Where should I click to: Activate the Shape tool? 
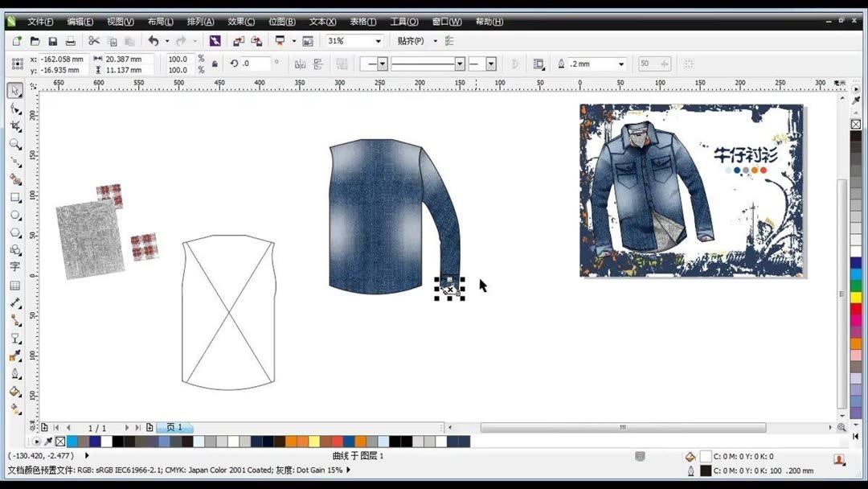click(x=14, y=108)
